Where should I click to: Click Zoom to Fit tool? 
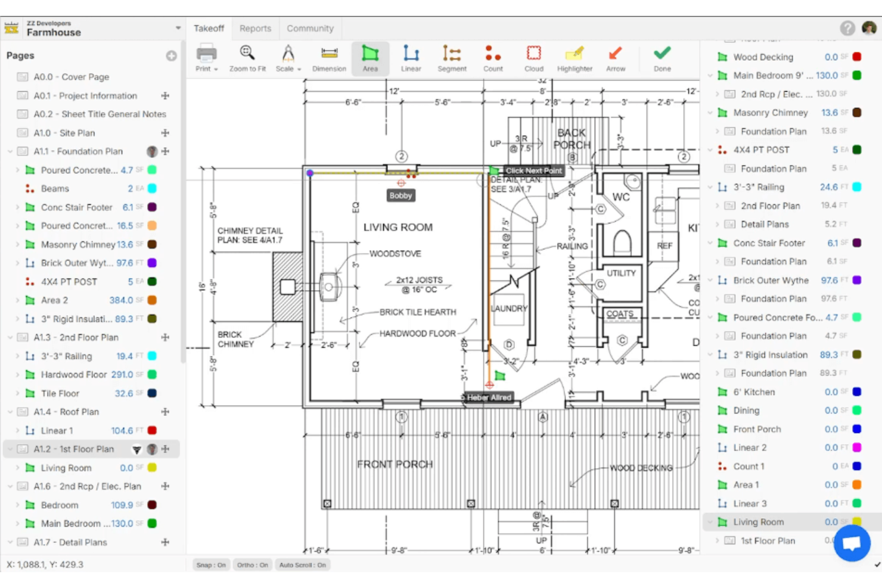(247, 58)
